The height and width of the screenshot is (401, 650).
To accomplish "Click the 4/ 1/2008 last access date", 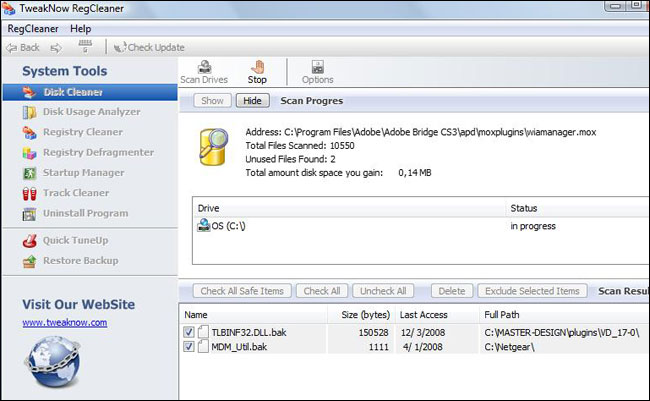I will tap(423, 347).
